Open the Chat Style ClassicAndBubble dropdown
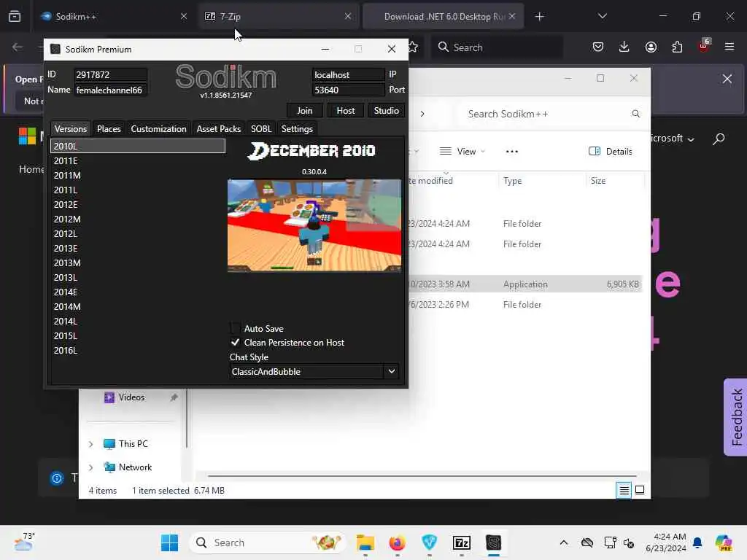 point(314,371)
